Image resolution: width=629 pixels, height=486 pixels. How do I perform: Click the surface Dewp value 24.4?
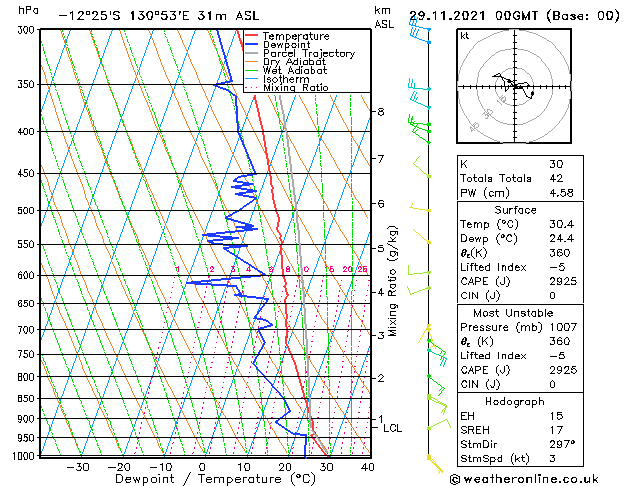[x=561, y=239]
